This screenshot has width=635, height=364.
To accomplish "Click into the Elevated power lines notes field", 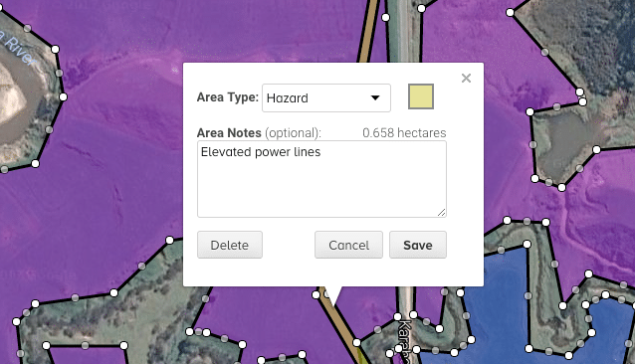I will click(321, 179).
